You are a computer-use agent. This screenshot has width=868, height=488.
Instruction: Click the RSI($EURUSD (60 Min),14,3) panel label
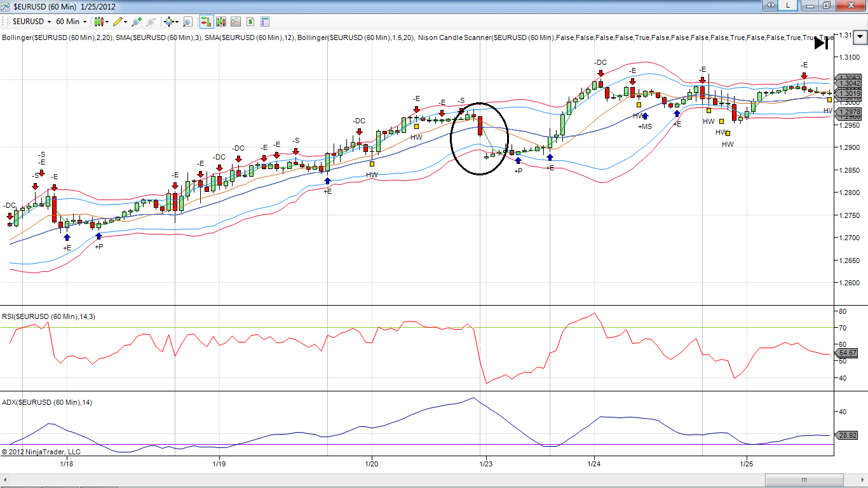[48, 316]
